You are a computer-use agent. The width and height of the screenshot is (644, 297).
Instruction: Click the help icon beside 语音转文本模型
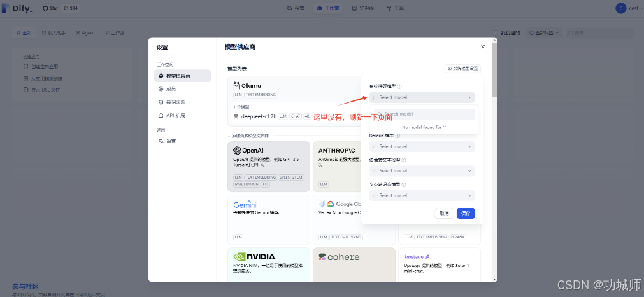pyautogui.click(x=404, y=160)
